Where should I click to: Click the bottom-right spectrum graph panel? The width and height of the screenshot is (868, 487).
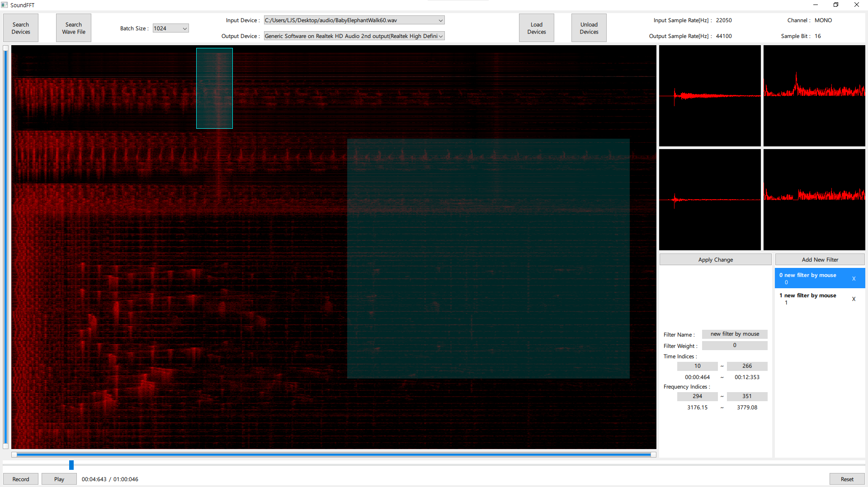[814, 200]
